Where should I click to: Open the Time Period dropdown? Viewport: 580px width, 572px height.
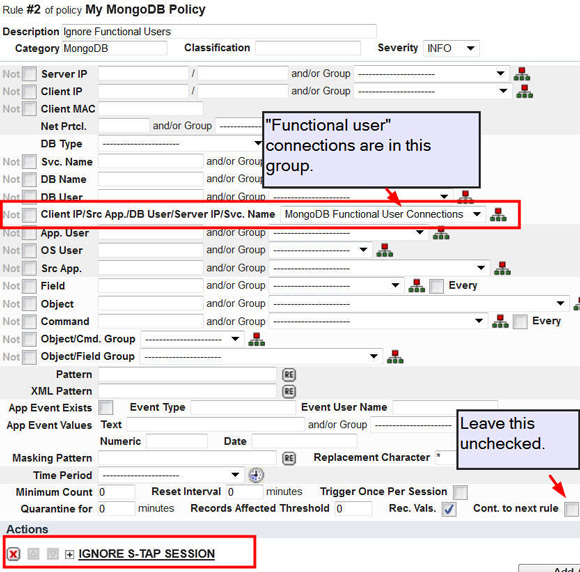point(171,475)
